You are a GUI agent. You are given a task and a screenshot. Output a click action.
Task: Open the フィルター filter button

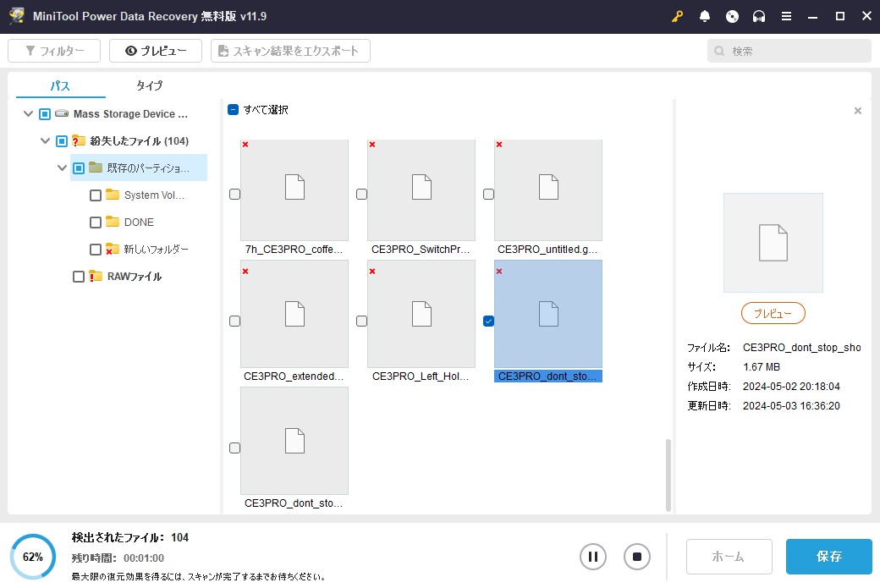[x=54, y=51]
